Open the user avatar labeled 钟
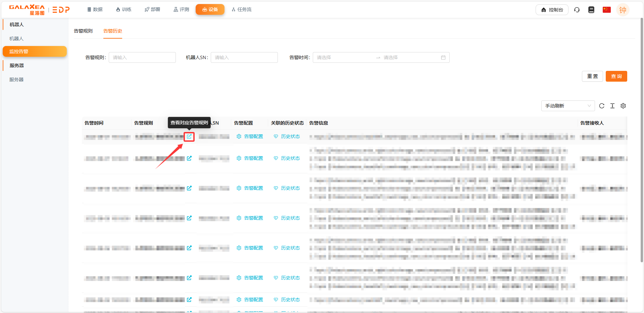This screenshot has height=313, width=644. pos(623,10)
